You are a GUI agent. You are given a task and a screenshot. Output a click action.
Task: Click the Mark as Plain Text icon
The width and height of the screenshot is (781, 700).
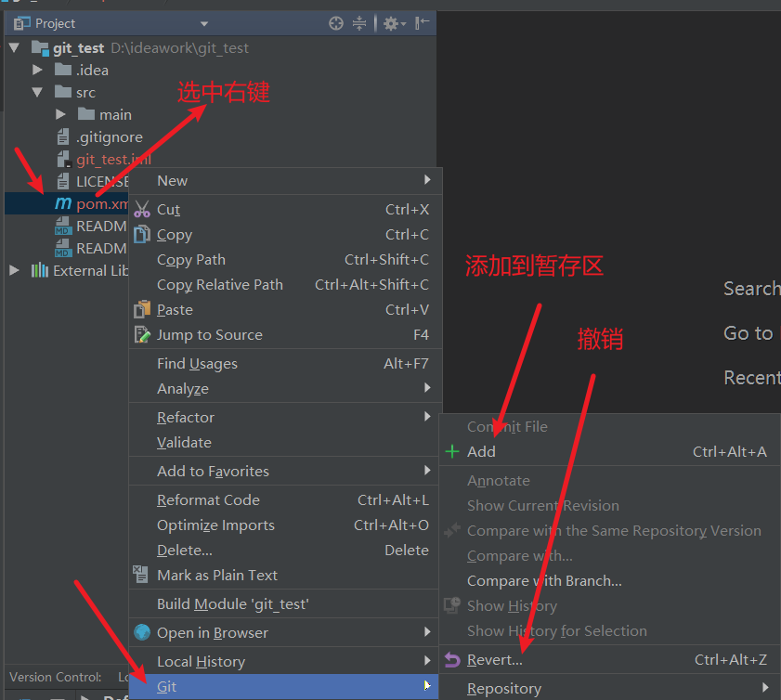click(141, 575)
